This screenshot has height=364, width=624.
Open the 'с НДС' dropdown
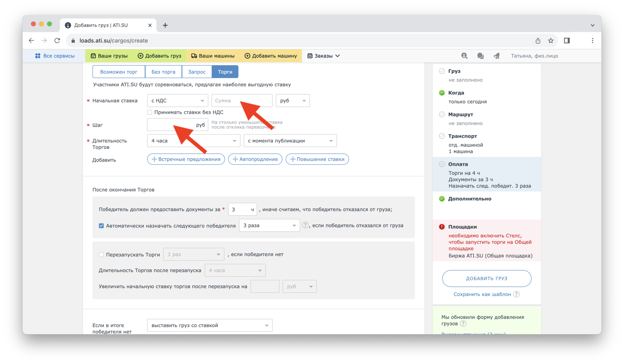[x=178, y=101]
